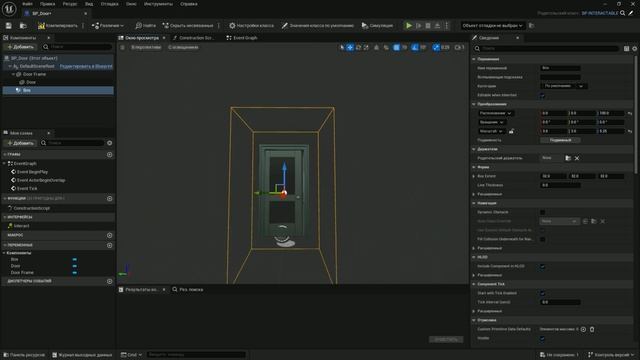Screen dimensions: 640x360
Task: Open Значения класса по умолчанию
Action: click(x=318, y=25)
